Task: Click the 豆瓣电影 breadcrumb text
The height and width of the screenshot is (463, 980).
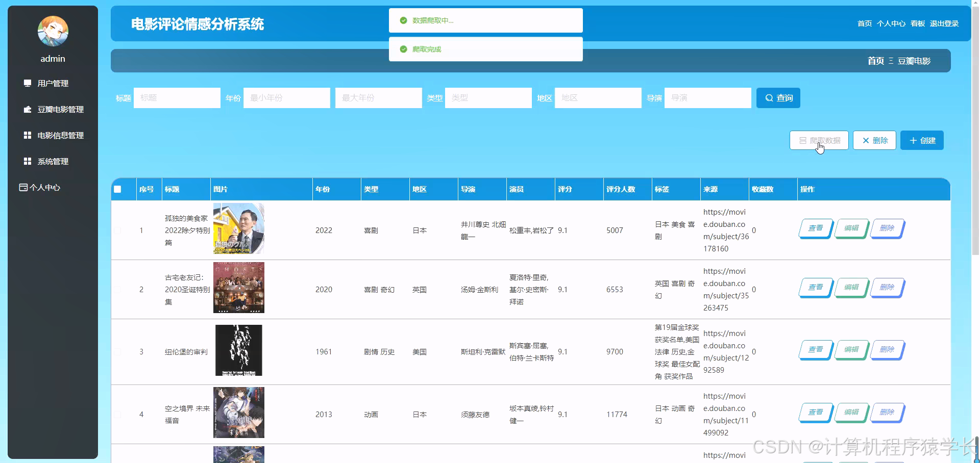Action: [x=914, y=61]
